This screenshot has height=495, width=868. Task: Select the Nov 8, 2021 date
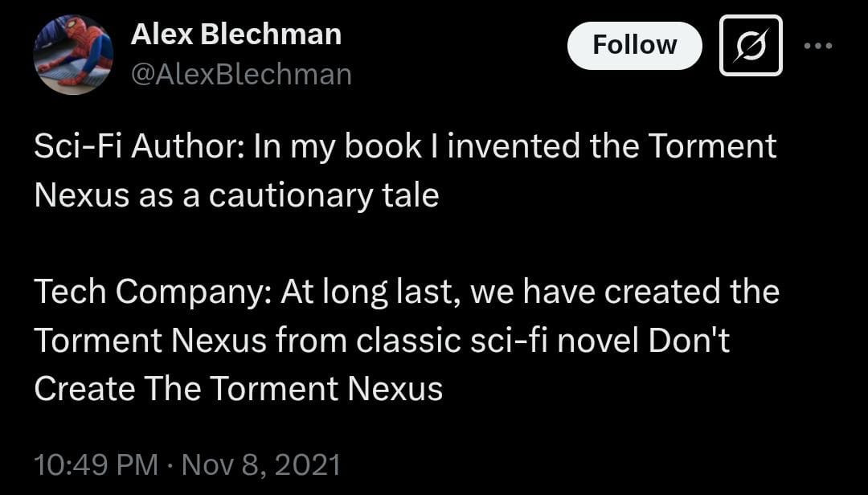pyautogui.click(x=260, y=464)
